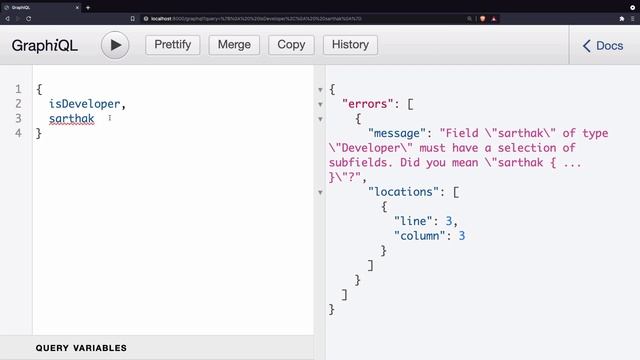Click the "locations" key in results
This screenshot has width=640, height=360.
coord(403,192)
